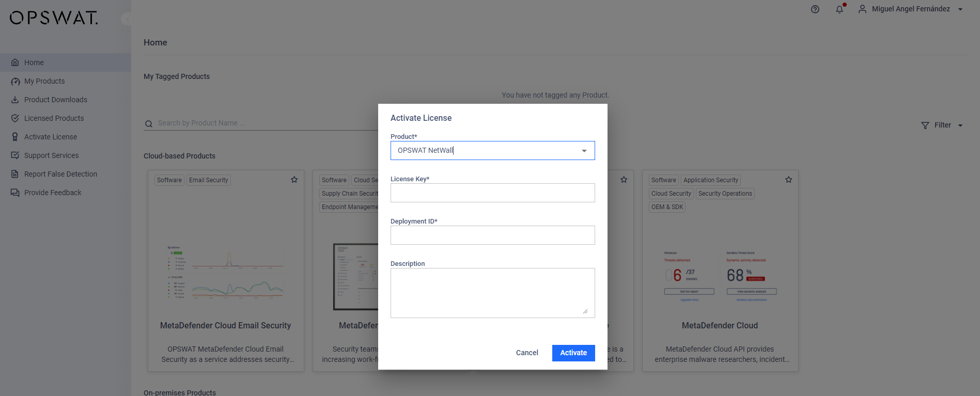Open the help question mark icon

(x=815, y=9)
